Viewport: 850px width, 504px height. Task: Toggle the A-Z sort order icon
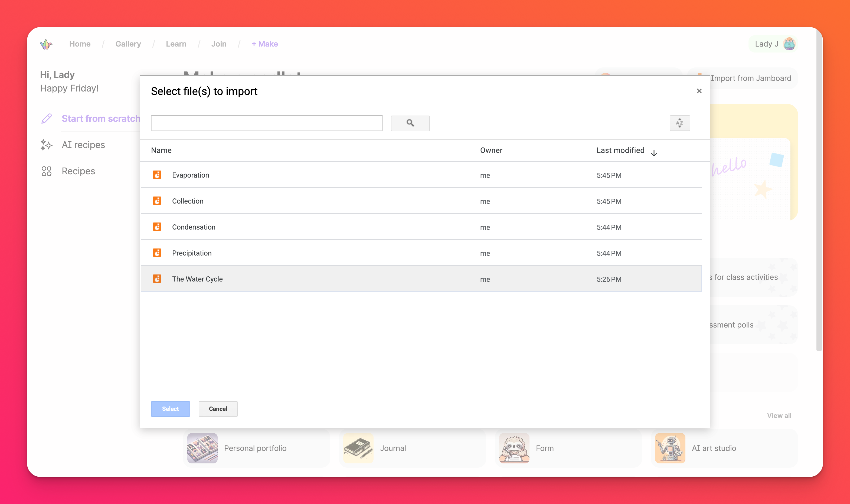coord(679,123)
